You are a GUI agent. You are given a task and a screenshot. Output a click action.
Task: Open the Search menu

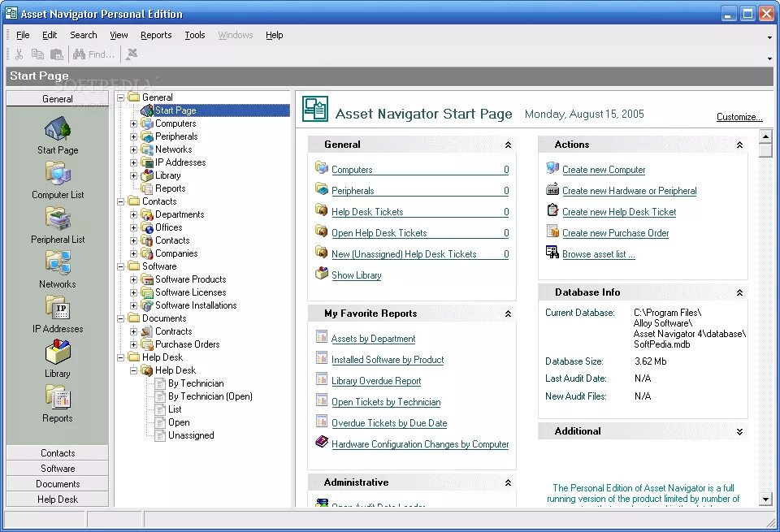(x=83, y=35)
